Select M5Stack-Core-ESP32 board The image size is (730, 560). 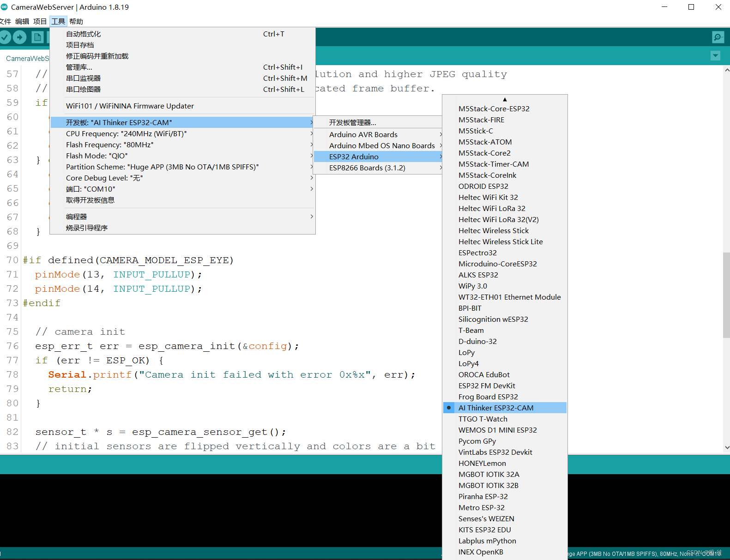coord(504,108)
